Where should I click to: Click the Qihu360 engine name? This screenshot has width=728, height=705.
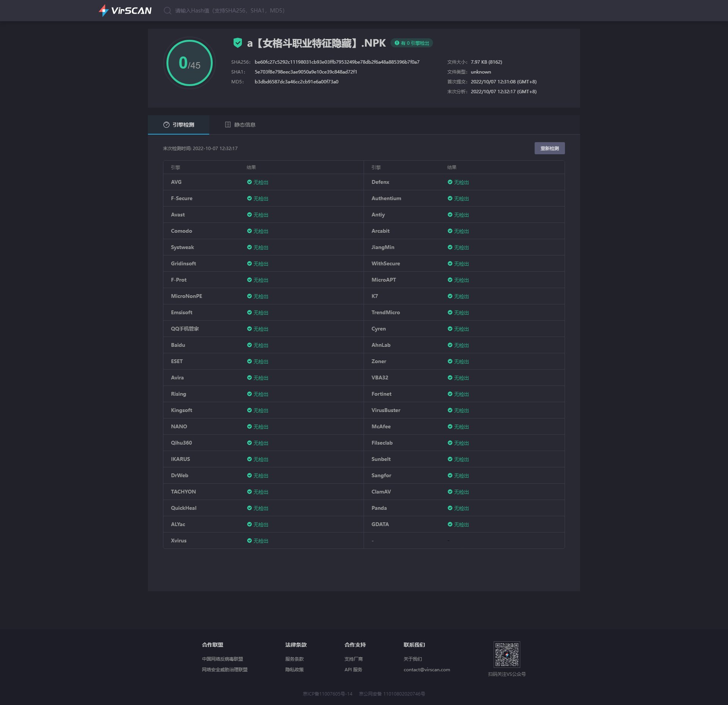coord(181,443)
